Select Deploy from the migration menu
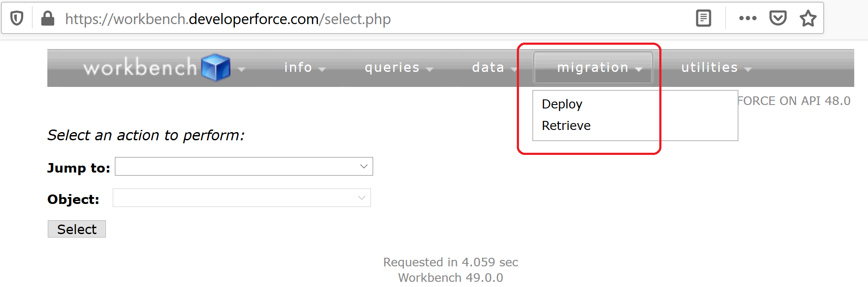This screenshot has height=287, width=868. (562, 104)
